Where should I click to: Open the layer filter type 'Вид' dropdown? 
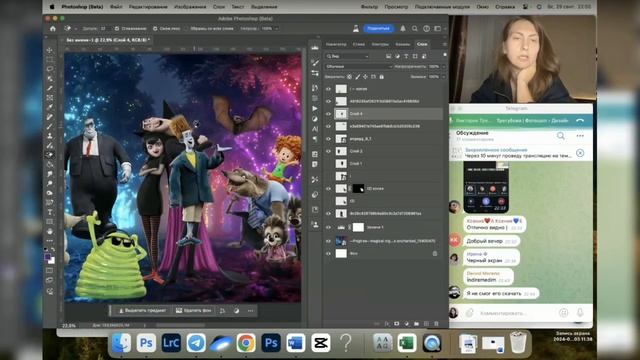pos(347,56)
